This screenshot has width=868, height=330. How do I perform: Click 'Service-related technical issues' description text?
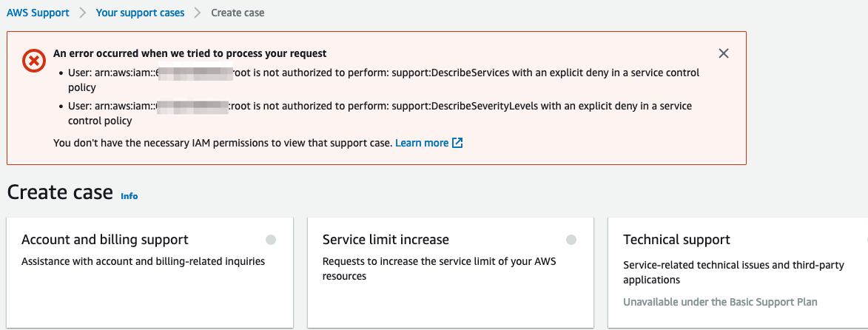733,272
